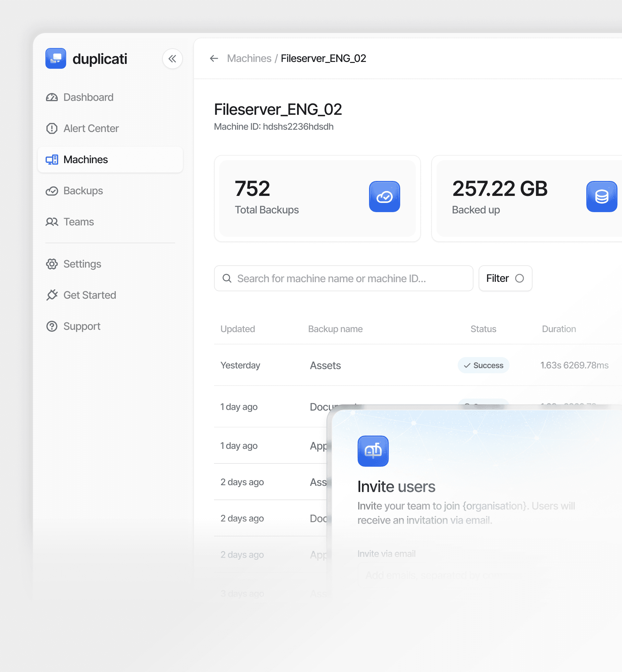Focus the machine name search field
This screenshot has width=622, height=672.
point(344,278)
